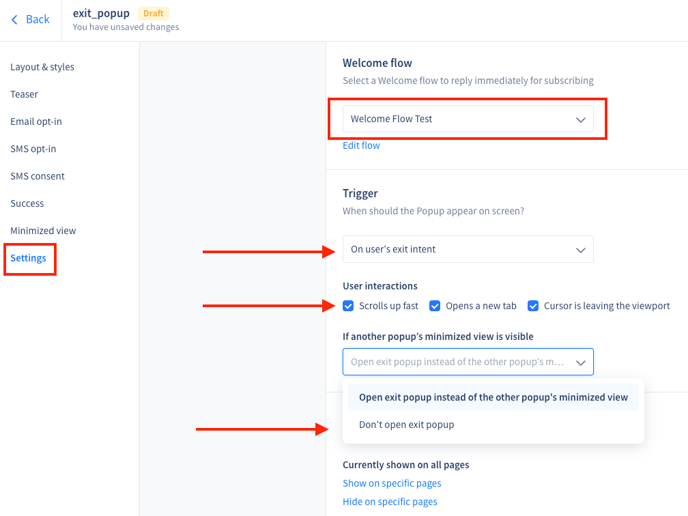Disable Cursor is leaving the viewport checkbox
The image size is (688, 516).
[x=533, y=306]
